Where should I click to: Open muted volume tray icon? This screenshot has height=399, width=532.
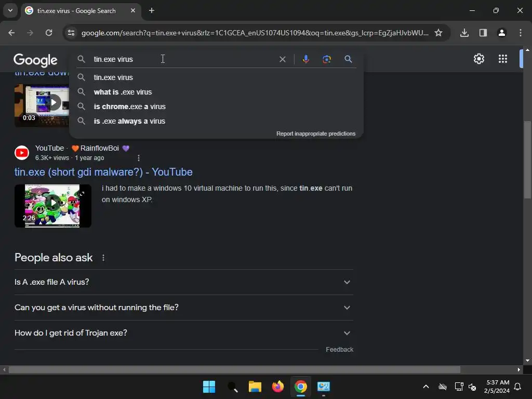[x=472, y=387]
